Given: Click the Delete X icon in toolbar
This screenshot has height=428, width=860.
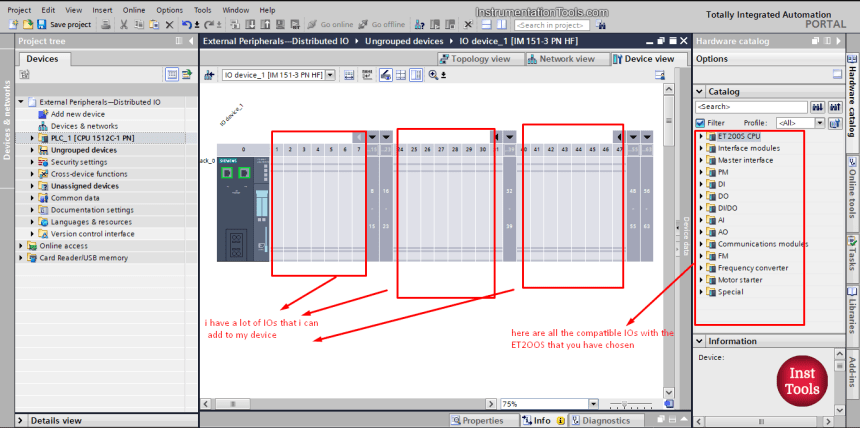Looking at the screenshot, I should tap(169, 25).
